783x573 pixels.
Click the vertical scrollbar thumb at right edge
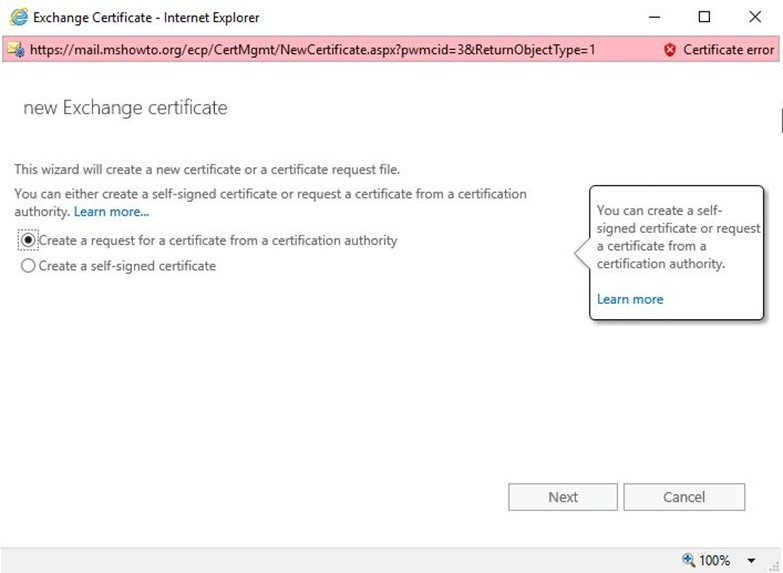coord(781,120)
